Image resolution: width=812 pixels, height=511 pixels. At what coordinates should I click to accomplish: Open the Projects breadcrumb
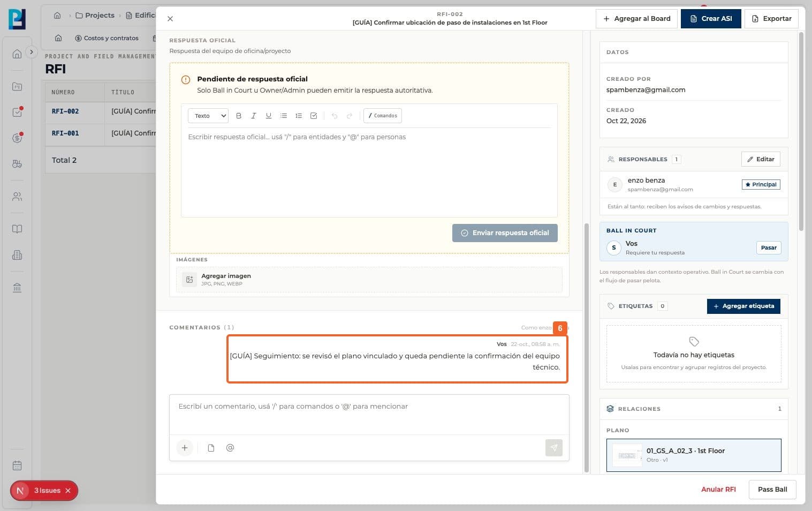point(95,15)
